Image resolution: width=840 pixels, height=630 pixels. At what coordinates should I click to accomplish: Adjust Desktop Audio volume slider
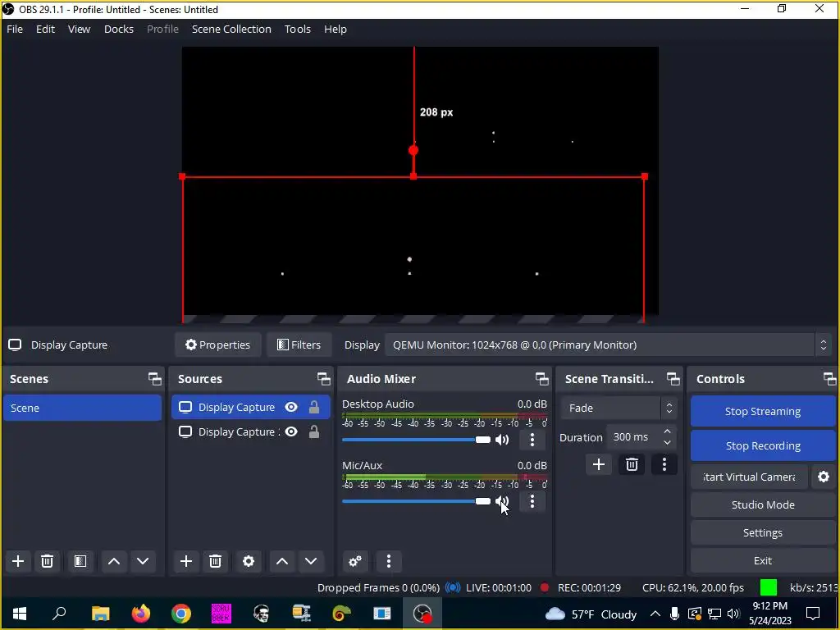tap(416, 440)
